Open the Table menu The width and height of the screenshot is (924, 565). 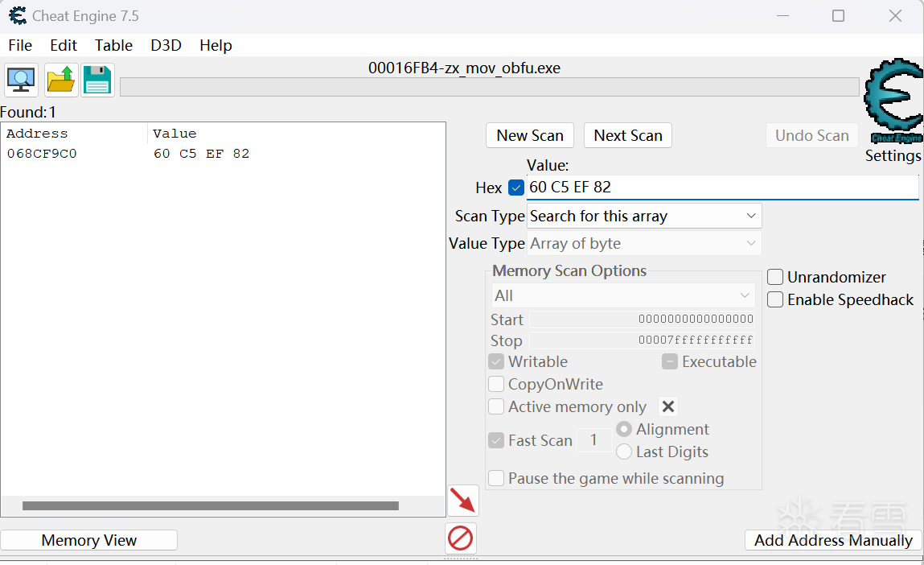tap(113, 45)
